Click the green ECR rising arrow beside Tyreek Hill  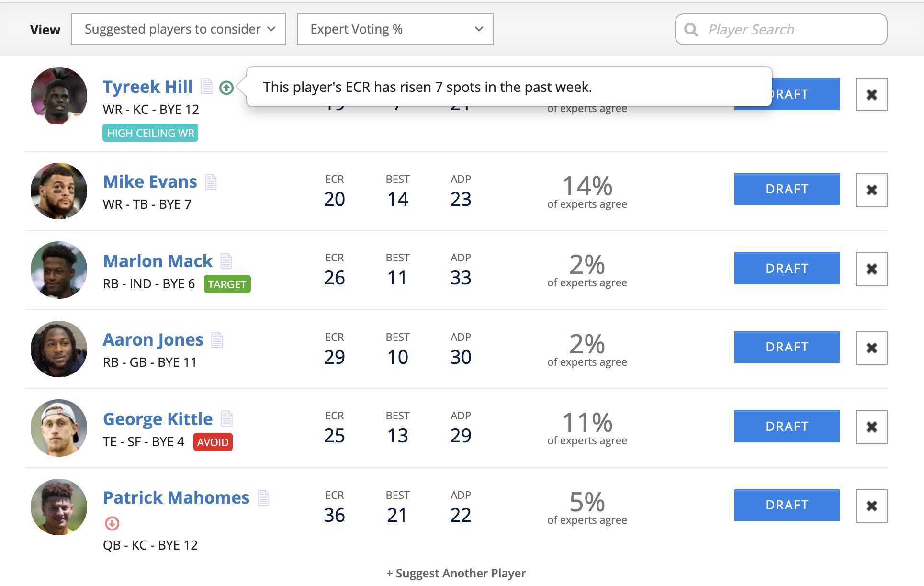point(226,88)
